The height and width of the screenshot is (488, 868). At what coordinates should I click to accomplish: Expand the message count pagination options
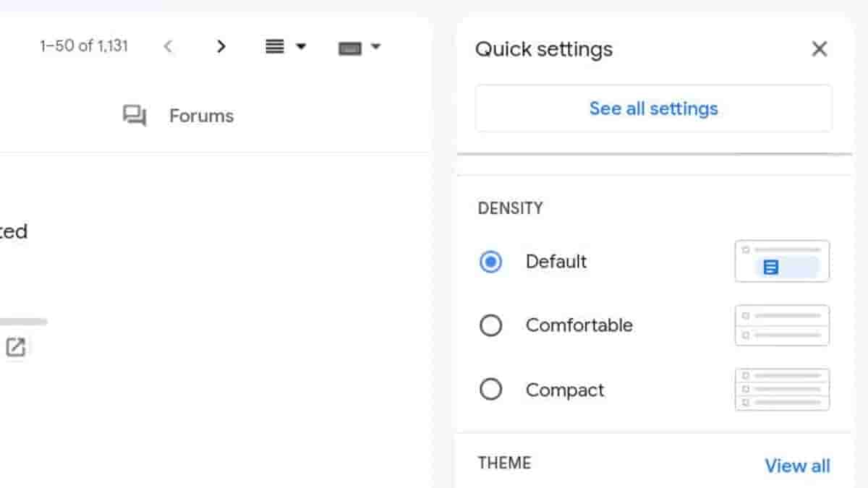[83, 46]
